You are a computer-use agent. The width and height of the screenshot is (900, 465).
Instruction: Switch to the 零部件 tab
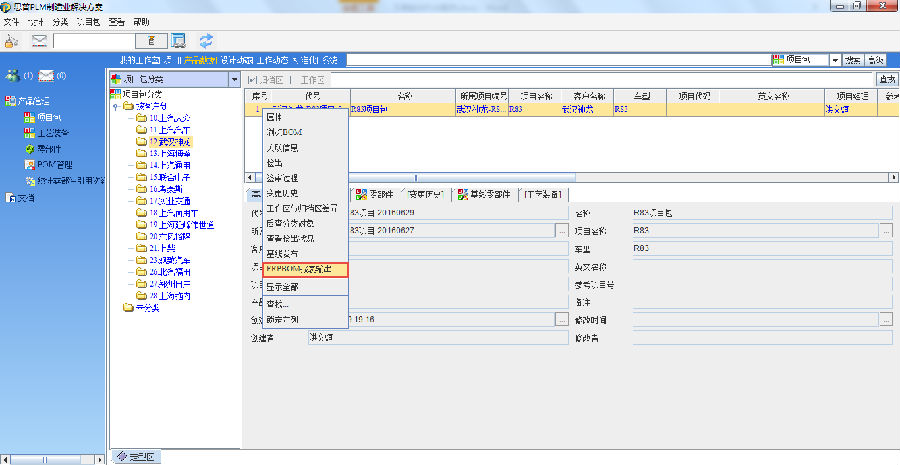(372, 194)
